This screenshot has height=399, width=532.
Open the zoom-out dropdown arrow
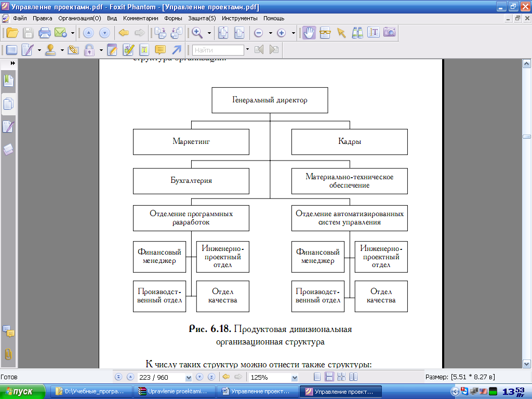[x=270, y=33]
